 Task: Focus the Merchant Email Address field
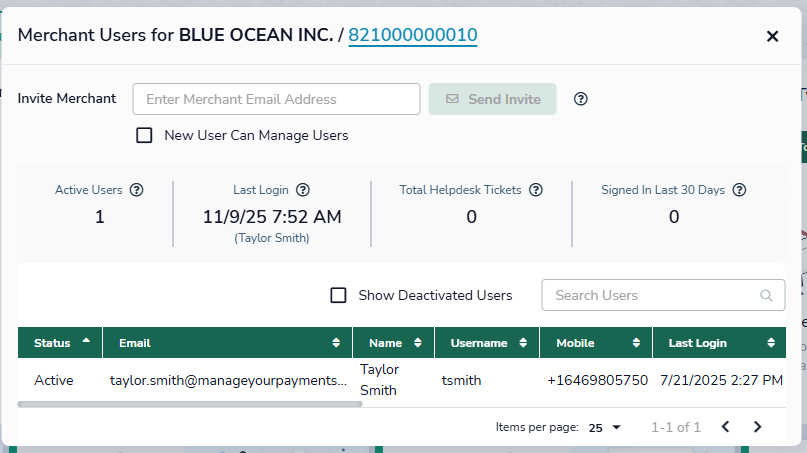coord(276,99)
